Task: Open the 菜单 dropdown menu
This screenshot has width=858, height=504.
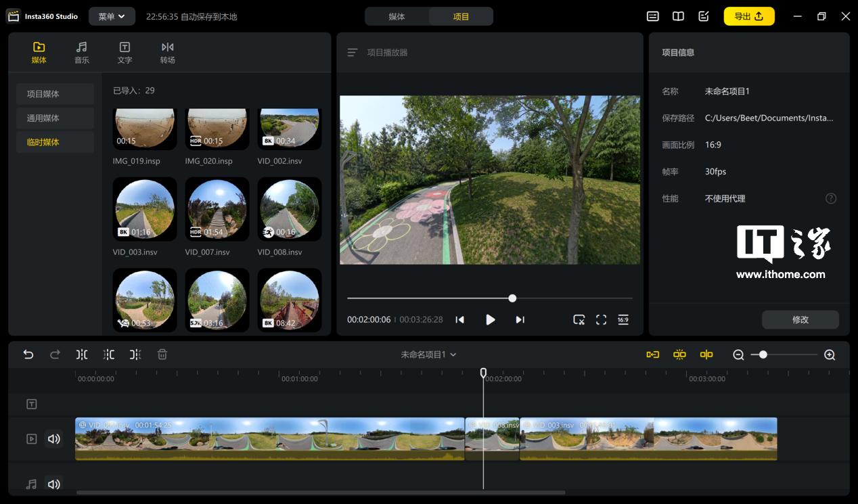Action: [x=112, y=16]
